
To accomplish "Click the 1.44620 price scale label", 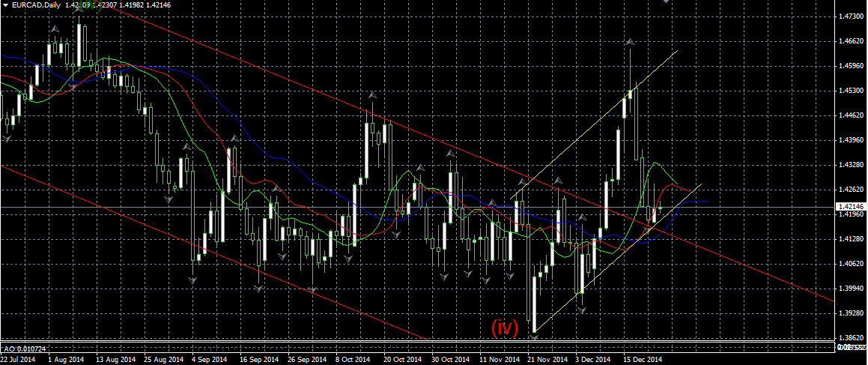I will [x=850, y=115].
